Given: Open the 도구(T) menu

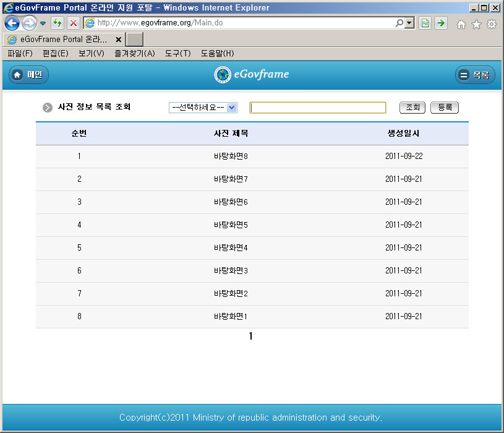Looking at the screenshot, I should click(x=177, y=54).
